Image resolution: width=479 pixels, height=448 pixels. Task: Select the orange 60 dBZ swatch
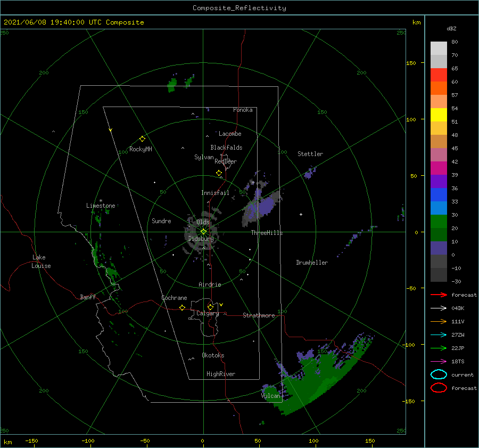pos(439,88)
